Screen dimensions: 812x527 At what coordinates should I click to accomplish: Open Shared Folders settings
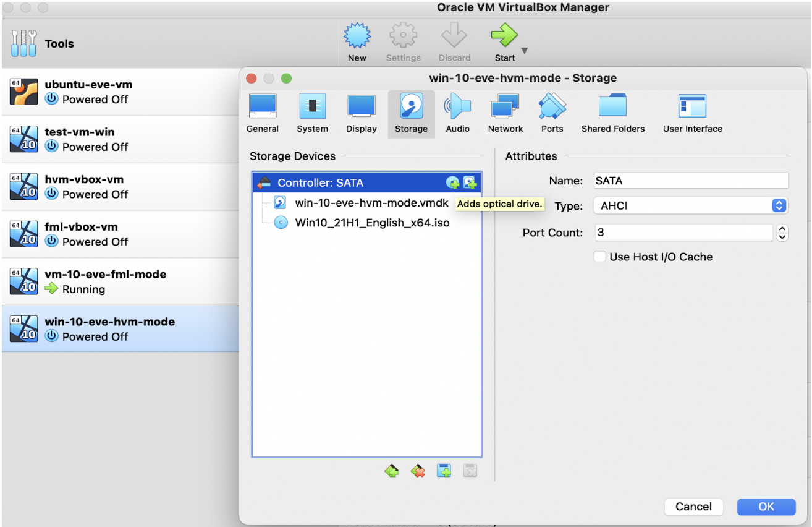612,113
